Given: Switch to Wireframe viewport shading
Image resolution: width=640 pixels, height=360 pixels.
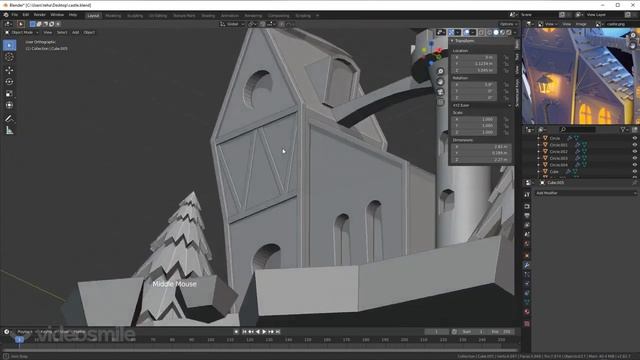Looking at the screenshot, I should 489,32.
